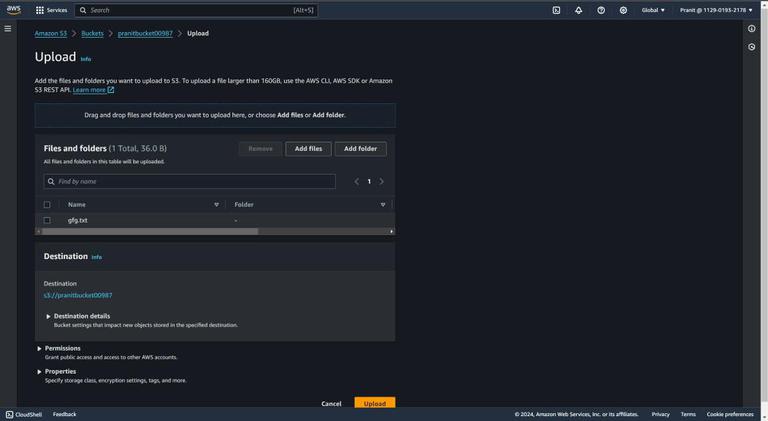Click the Feedback link in footer
This screenshot has width=768, height=421.
pyautogui.click(x=65, y=414)
